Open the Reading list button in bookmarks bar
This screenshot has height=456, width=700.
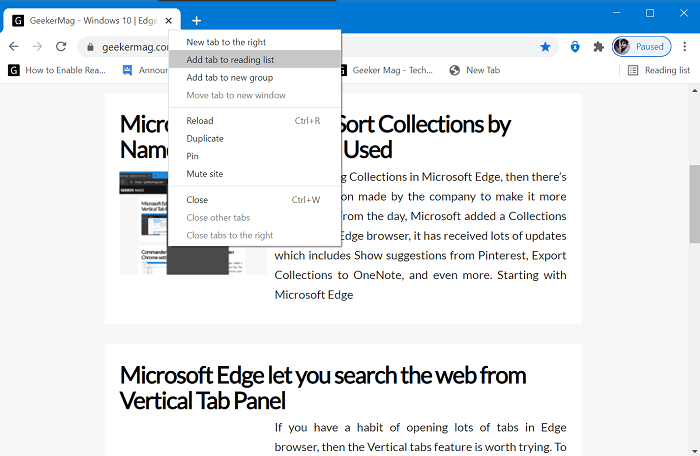pyautogui.click(x=659, y=70)
